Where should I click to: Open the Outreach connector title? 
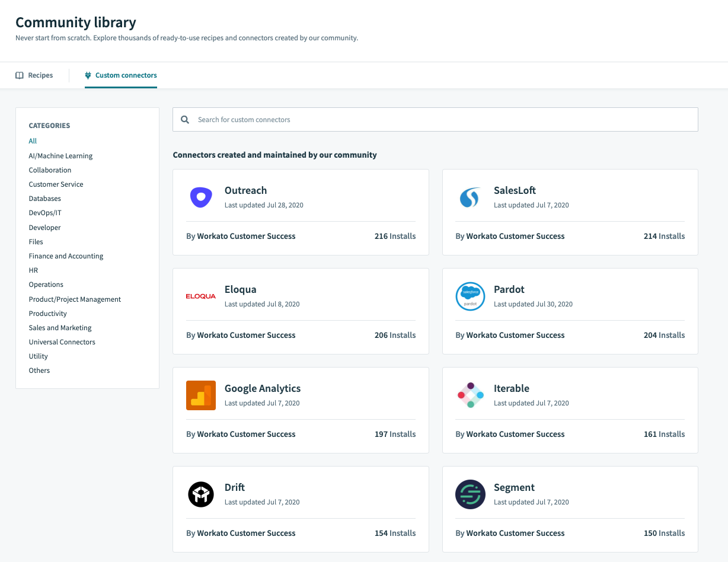245,190
